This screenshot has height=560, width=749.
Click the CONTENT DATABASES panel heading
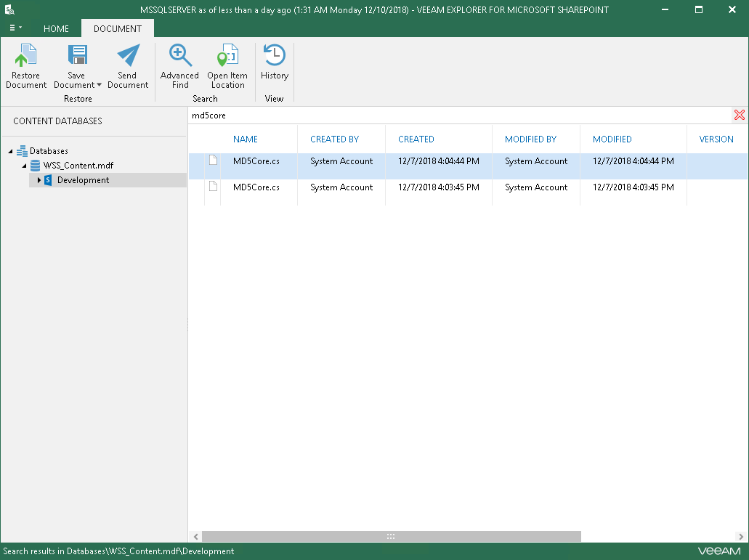pos(58,121)
